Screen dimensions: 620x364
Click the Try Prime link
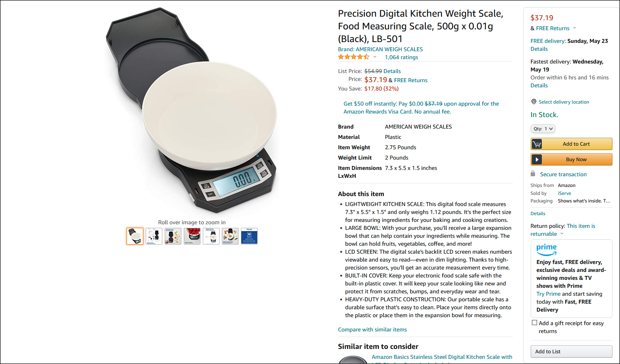[548, 294]
